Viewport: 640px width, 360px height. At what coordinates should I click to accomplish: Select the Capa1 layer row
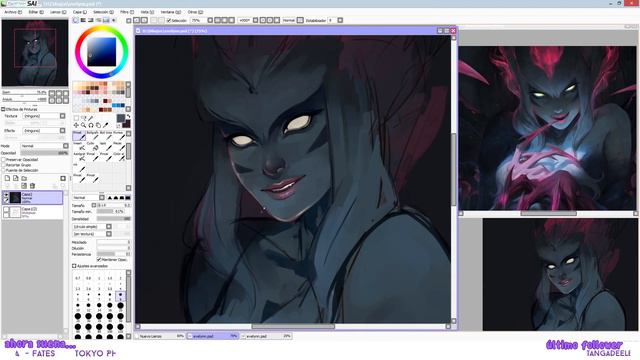(33, 198)
